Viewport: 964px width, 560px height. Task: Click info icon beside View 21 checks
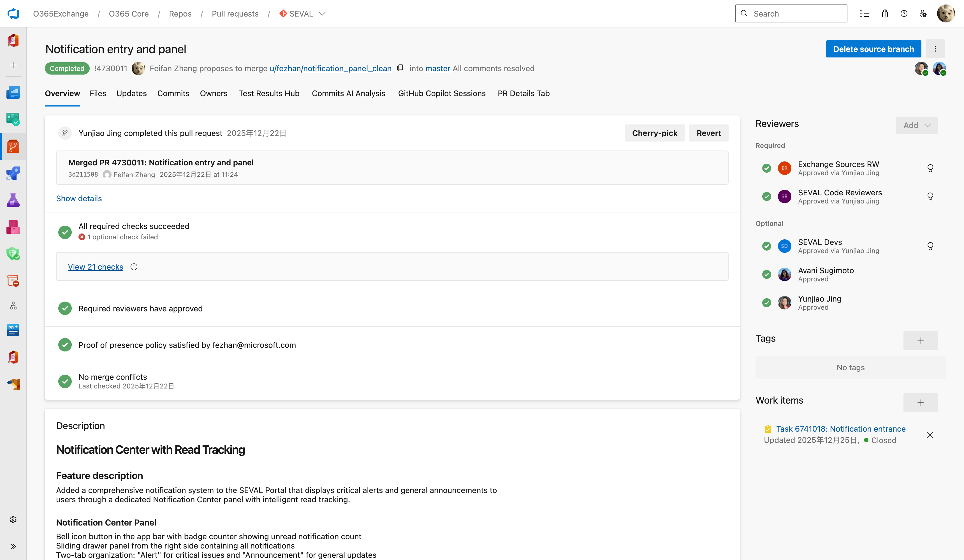click(134, 267)
